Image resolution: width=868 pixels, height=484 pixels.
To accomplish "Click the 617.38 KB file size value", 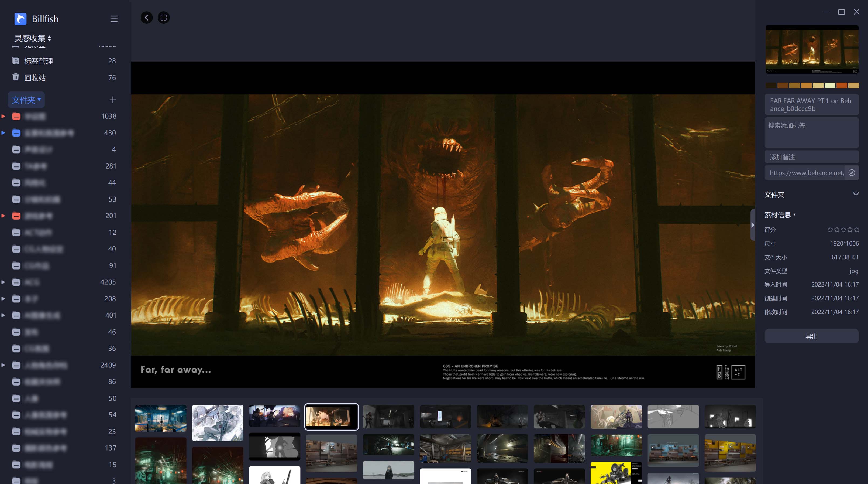I will [x=845, y=257].
